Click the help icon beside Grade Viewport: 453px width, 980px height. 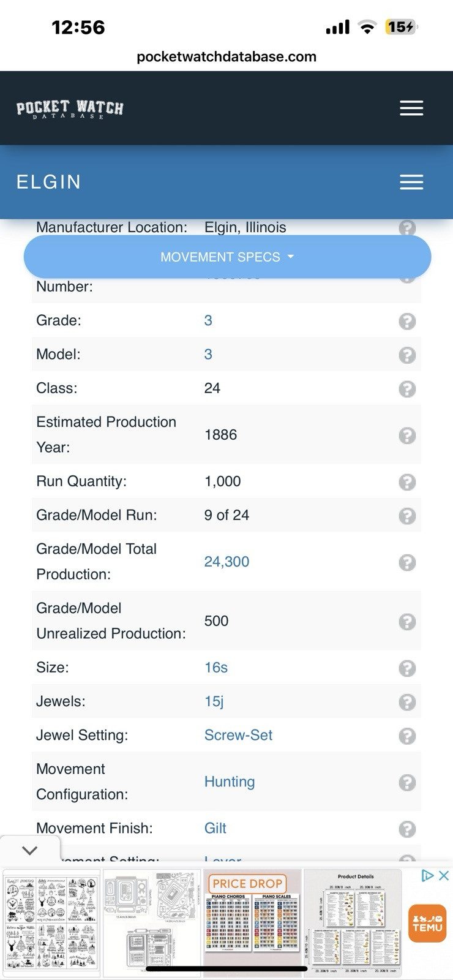click(x=407, y=321)
